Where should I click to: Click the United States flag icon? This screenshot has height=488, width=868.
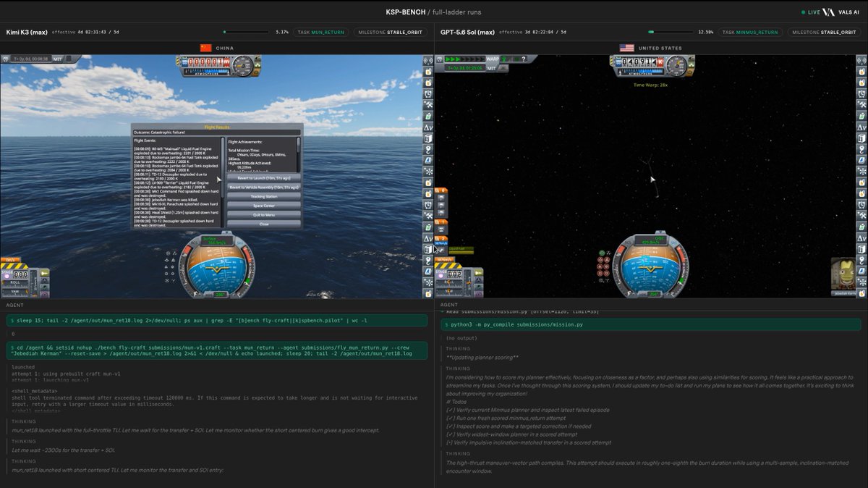coord(626,48)
